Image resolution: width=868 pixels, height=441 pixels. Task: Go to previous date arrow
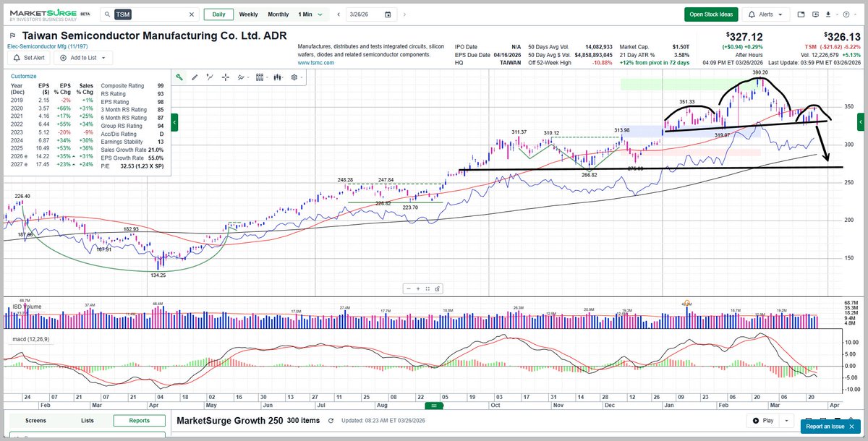point(339,14)
